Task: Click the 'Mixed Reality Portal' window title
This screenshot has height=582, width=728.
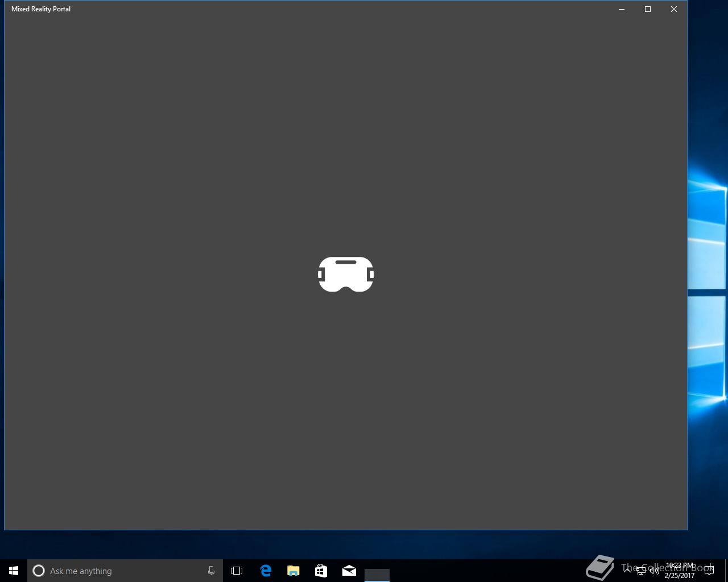Action: [x=41, y=9]
